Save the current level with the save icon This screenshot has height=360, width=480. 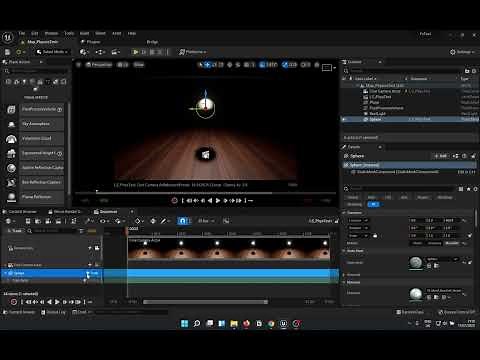pos(7,52)
